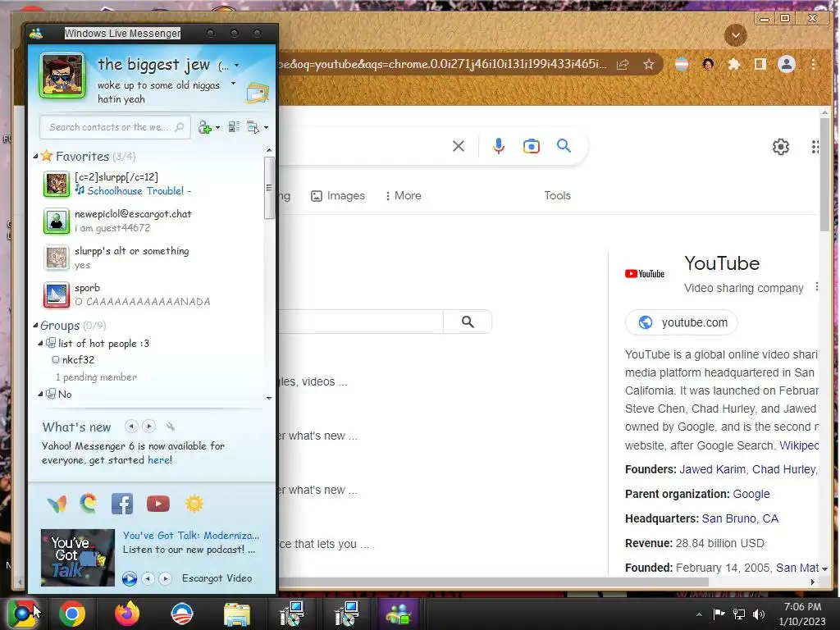This screenshot has width=840, height=630.
Task: Play the Escargot Video podcast
Action: pos(129,578)
